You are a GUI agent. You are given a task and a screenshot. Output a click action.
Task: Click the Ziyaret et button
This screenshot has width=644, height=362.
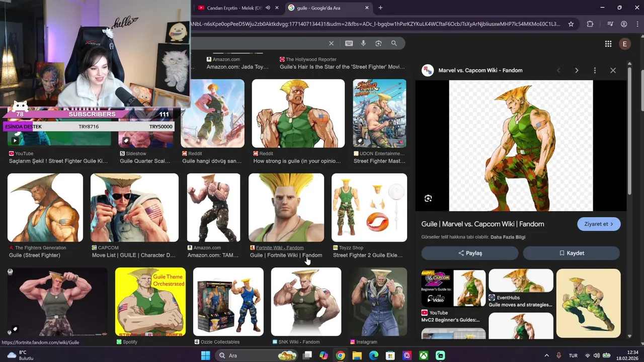[x=599, y=224]
